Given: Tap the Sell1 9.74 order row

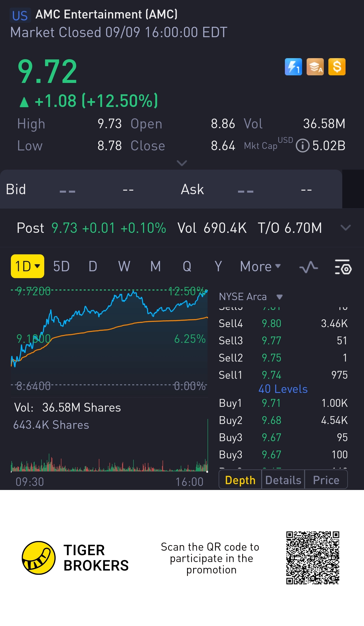Looking at the screenshot, I should tap(283, 375).
